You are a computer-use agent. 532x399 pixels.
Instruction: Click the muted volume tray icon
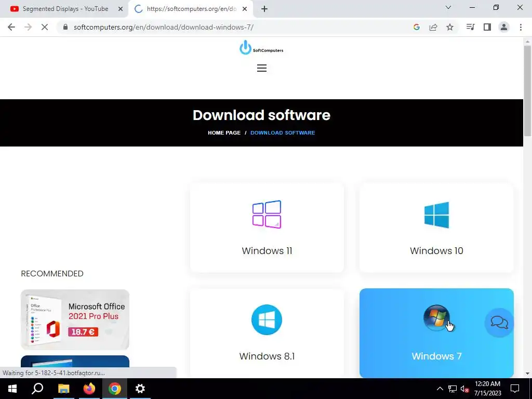tap(465, 389)
